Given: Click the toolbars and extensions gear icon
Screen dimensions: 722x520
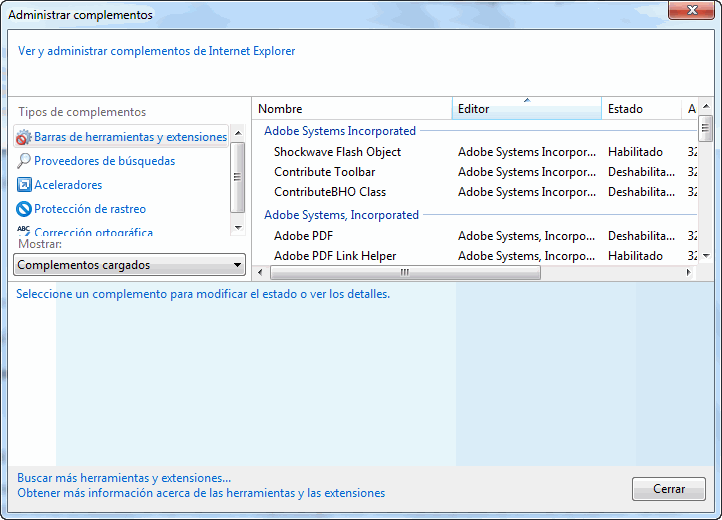Looking at the screenshot, I should [23, 137].
